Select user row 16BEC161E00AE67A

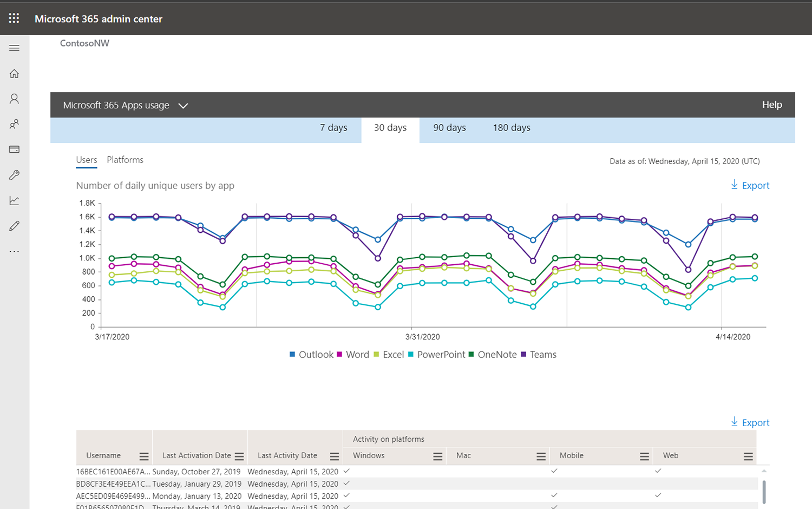point(417,472)
